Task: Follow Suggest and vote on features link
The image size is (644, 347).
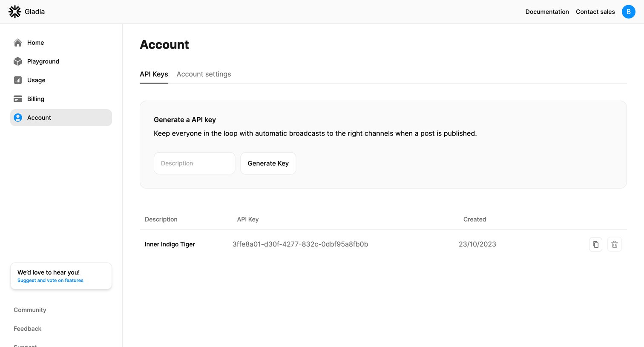Action: 50,280
